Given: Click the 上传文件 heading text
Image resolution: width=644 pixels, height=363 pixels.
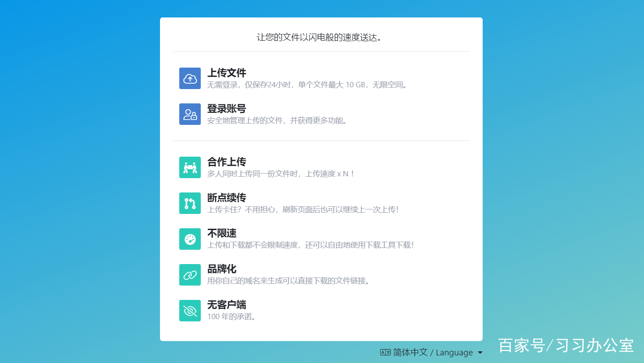Looking at the screenshot, I should pyautogui.click(x=227, y=73).
